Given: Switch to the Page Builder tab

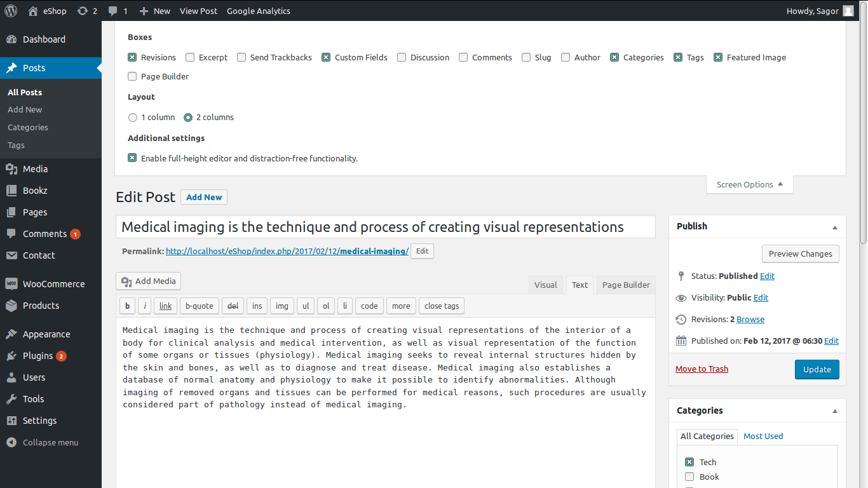Looking at the screenshot, I should click(626, 285).
